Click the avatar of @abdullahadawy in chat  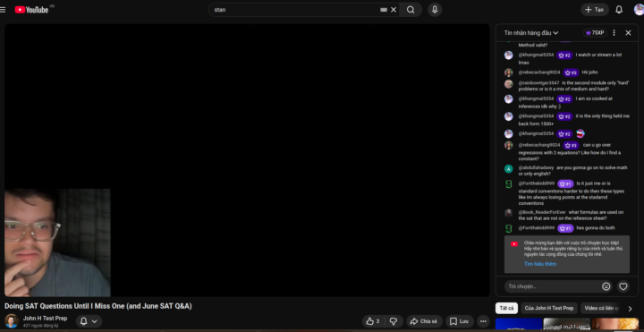508,169
